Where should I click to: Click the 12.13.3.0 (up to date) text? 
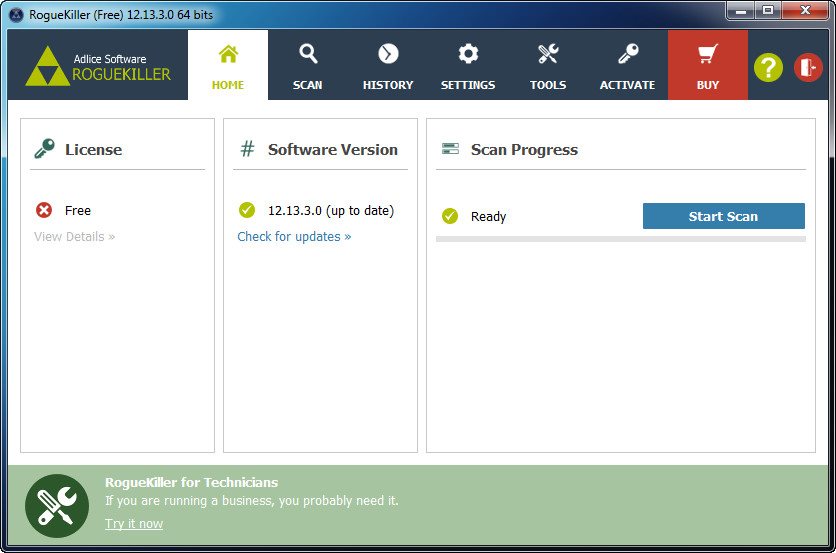point(331,211)
